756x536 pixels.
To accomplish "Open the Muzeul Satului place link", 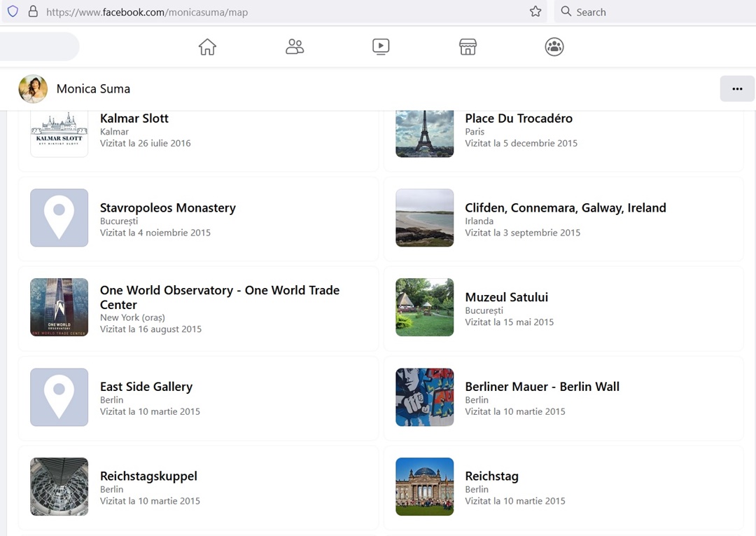I will (506, 297).
